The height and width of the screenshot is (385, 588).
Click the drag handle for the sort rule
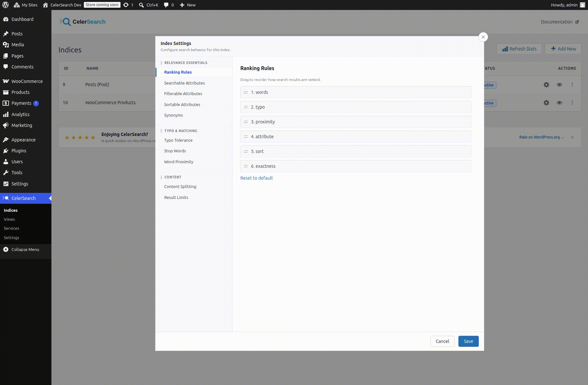tap(246, 151)
